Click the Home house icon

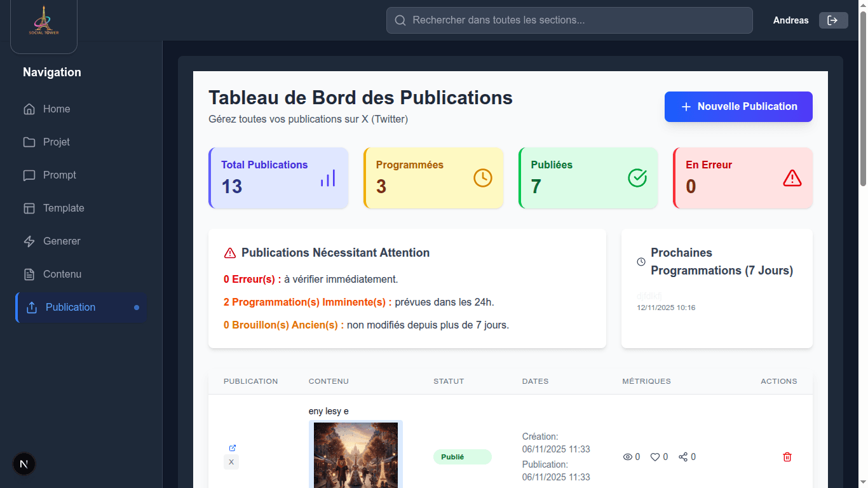point(29,109)
